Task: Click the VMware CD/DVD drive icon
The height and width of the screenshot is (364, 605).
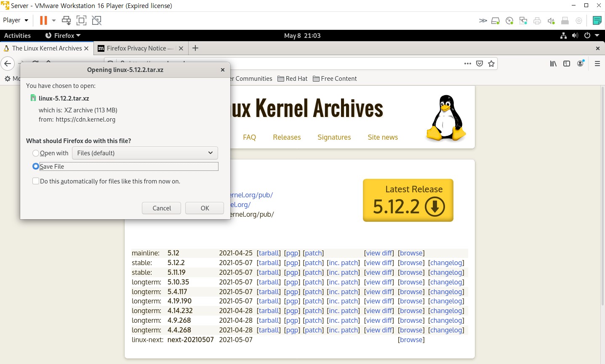Action: (x=509, y=21)
